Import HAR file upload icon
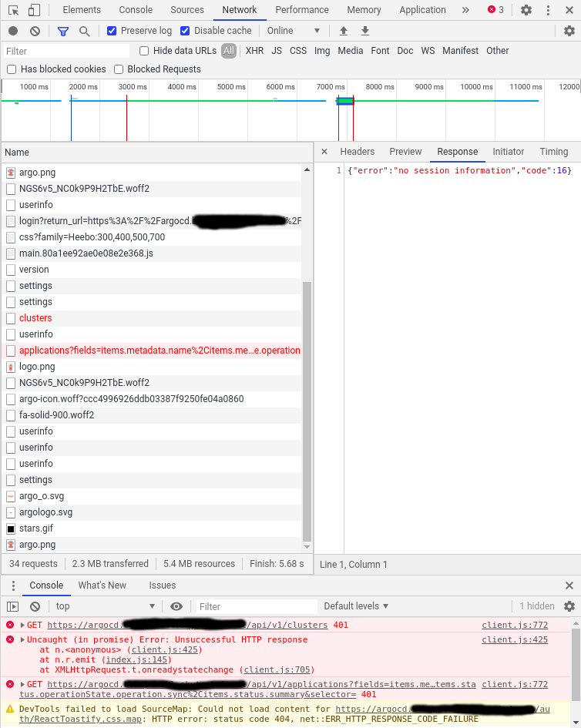Viewport: 581px width, 728px height. pos(343,31)
